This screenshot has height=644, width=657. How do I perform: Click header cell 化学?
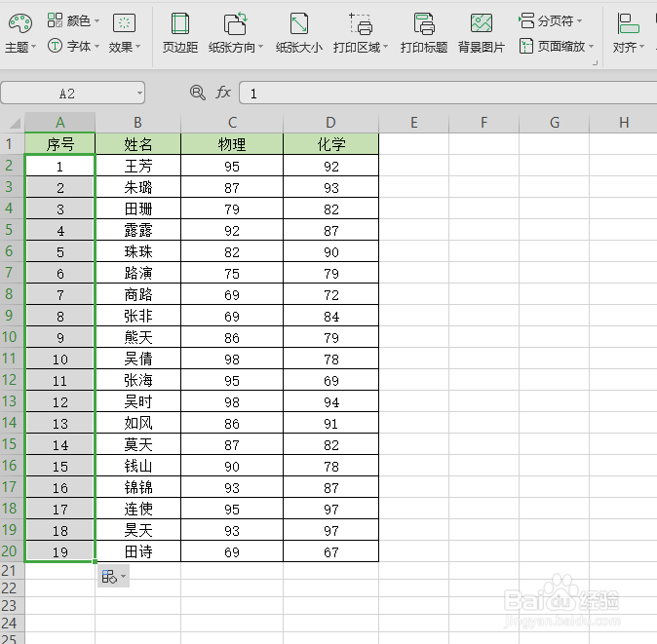(331, 144)
